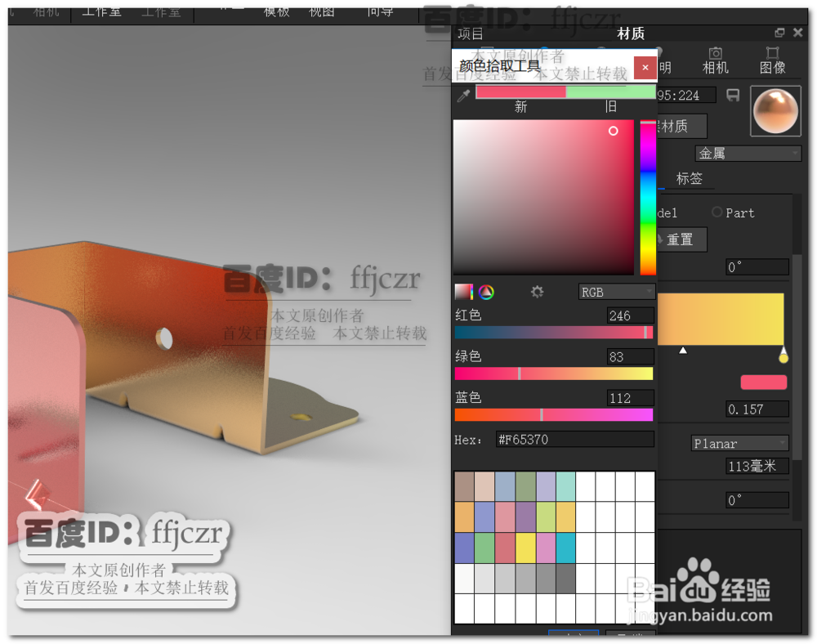Viewport: 817px width, 644px height.
Task: Open the Planar mapping dropdown
Action: 740,444
